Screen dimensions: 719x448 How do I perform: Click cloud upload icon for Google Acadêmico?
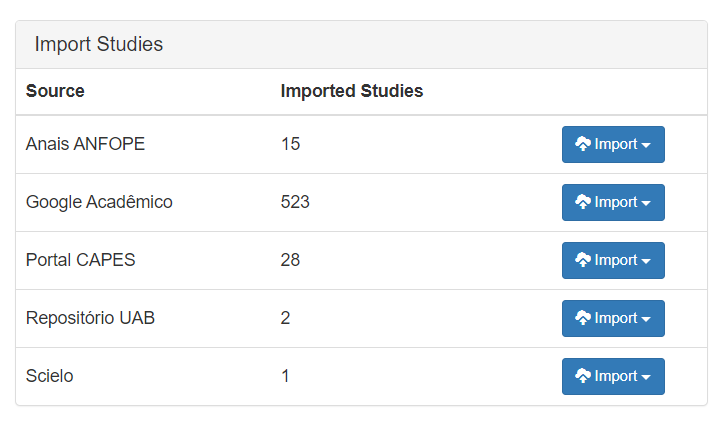pyautogui.click(x=583, y=202)
